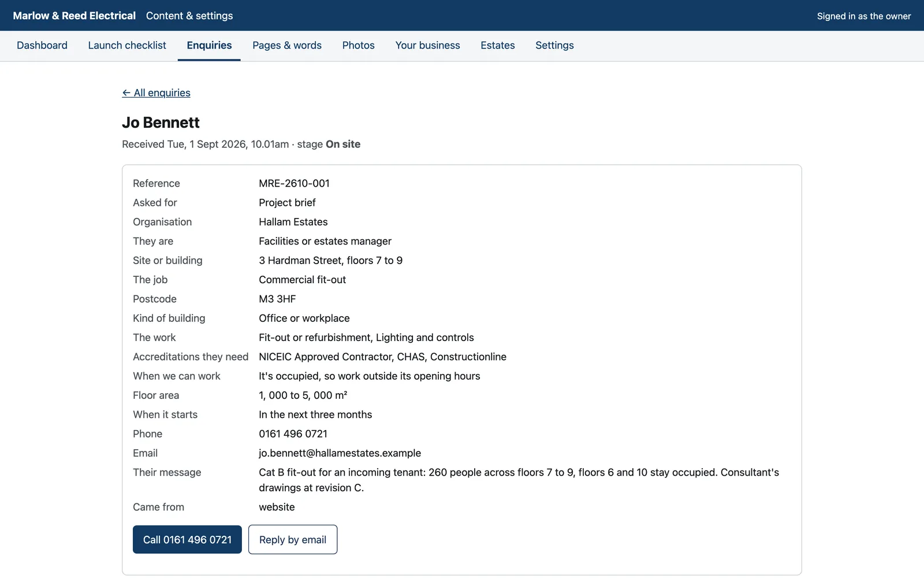Switch to the Photos tab
Viewport: 924px width, 578px height.
tap(358, 45)
